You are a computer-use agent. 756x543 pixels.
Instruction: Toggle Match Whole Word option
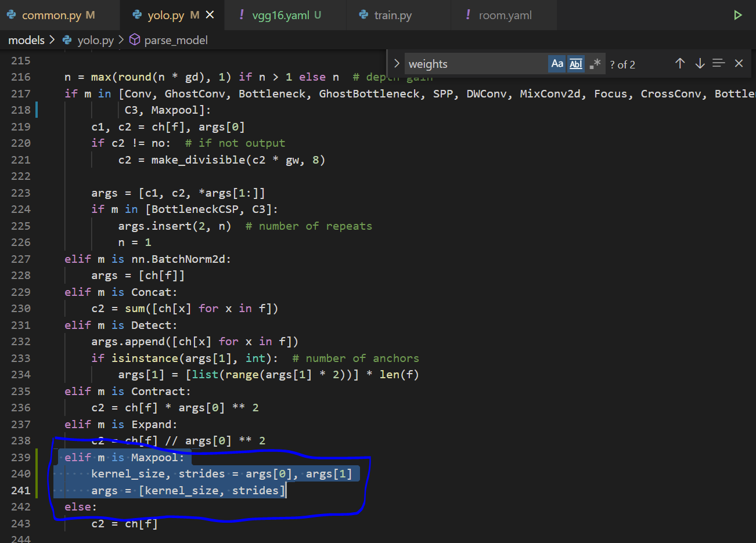tap(575, 64)
